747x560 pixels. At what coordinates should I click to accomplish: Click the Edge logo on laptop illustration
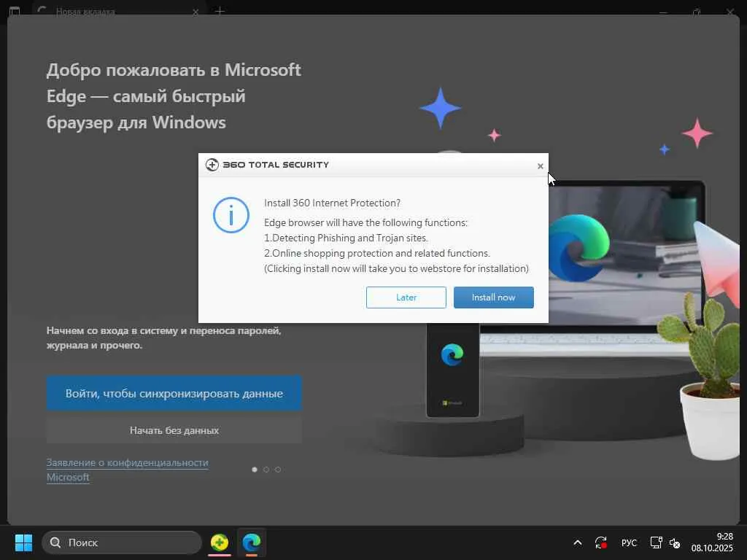tap(578, 248)
